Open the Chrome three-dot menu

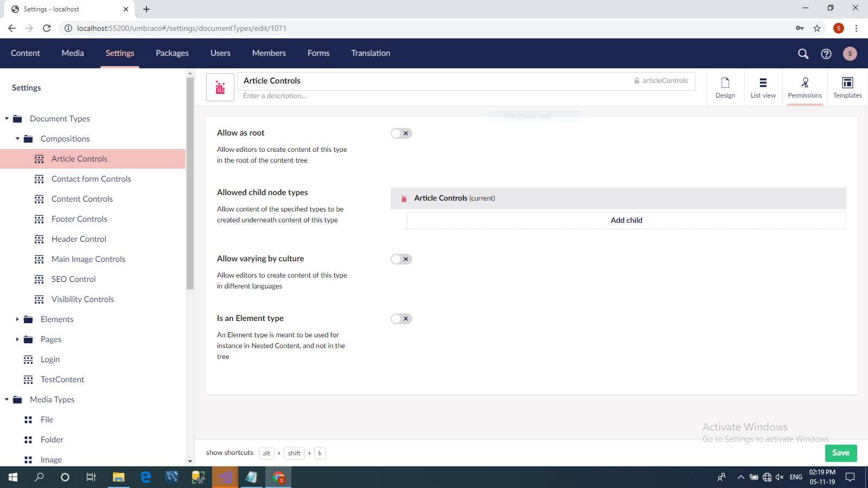856,28
